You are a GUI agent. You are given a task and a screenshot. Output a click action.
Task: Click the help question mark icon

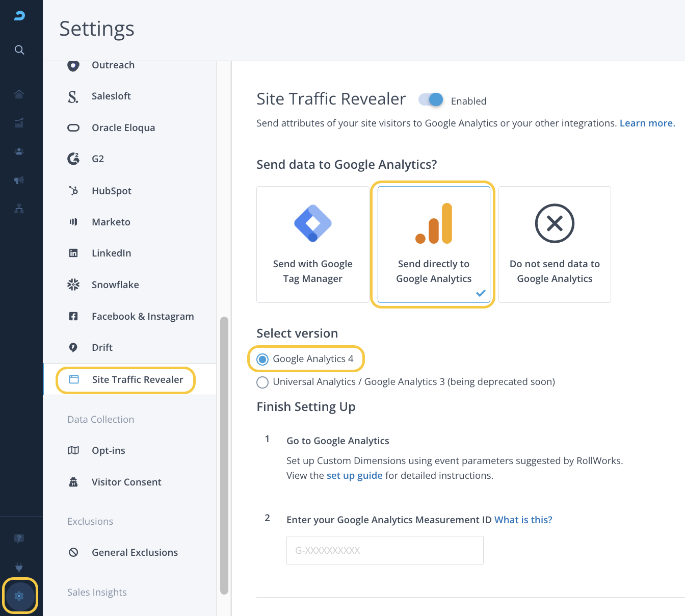coord(19,538)
